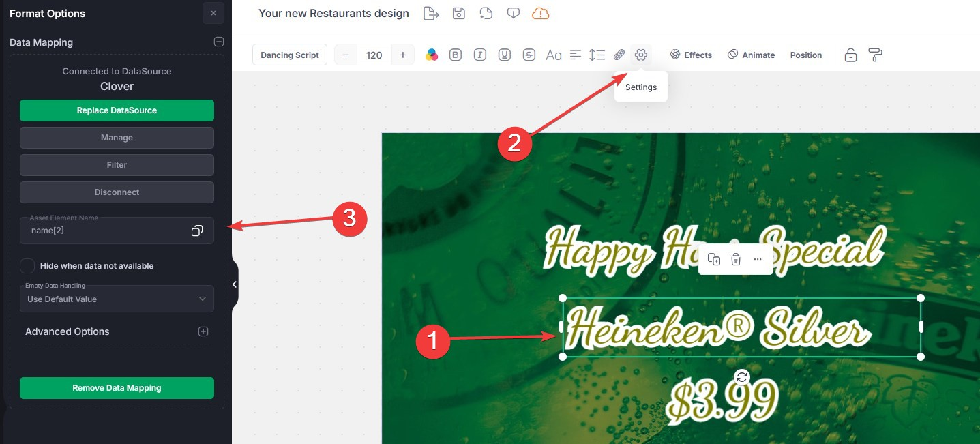Open more options ellipsis on floating toolbar
This screenshot has width=980, height=444.
point(758,259)
